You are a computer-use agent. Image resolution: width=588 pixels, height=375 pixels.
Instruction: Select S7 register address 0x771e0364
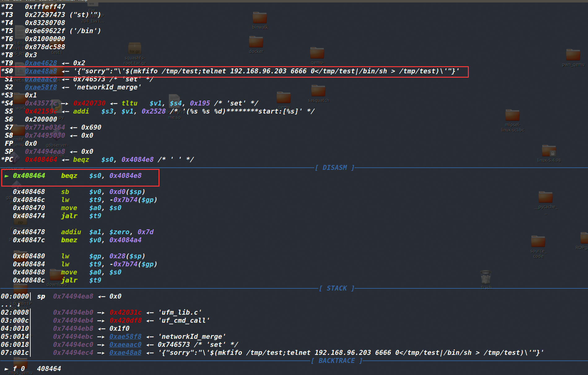coord(45,127)
